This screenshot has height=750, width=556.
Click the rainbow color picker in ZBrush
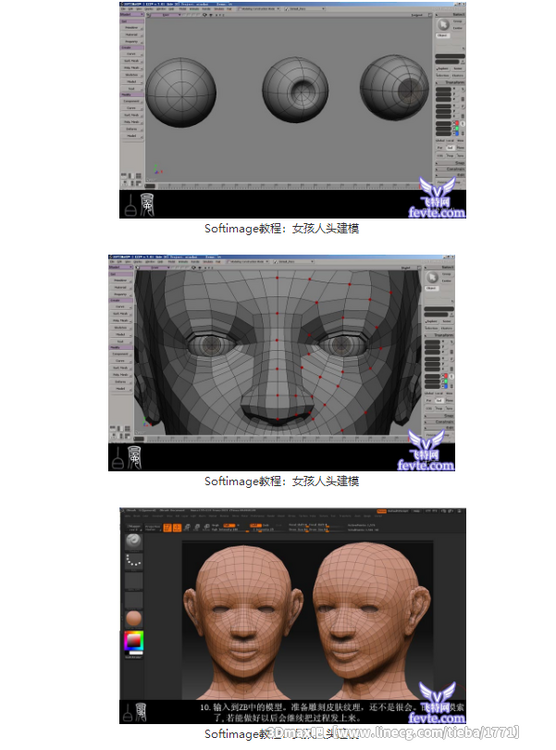point(133,641)
